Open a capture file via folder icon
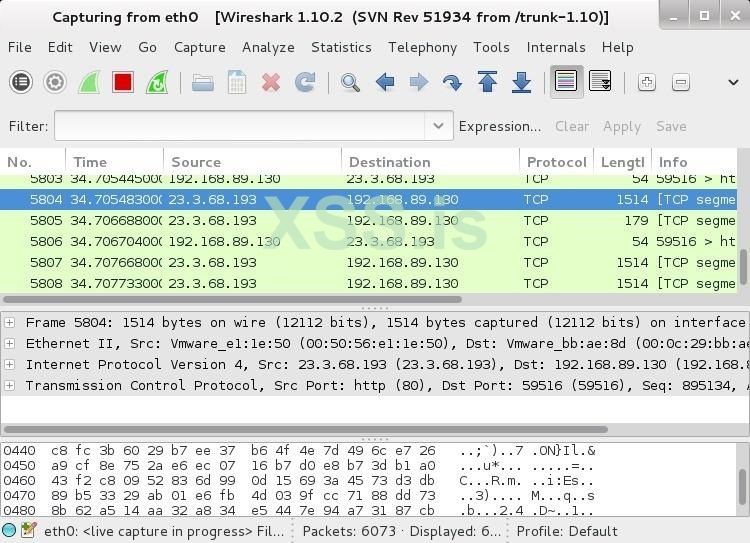The image size is (750, 543). [203, 82]
